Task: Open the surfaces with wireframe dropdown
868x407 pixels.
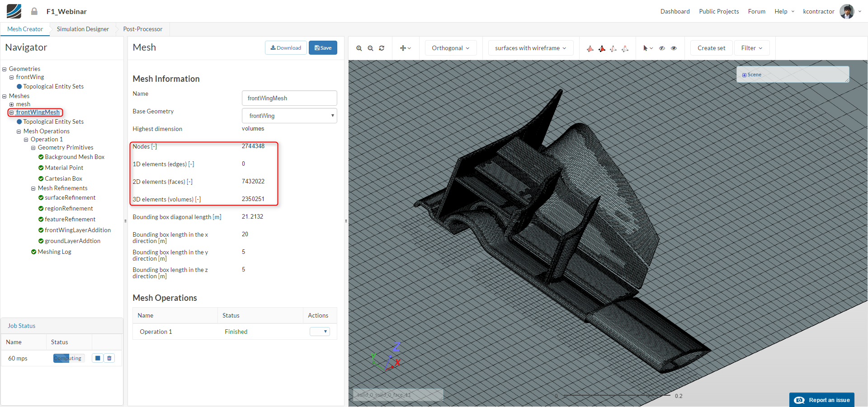Action: [x=530, y=48]
